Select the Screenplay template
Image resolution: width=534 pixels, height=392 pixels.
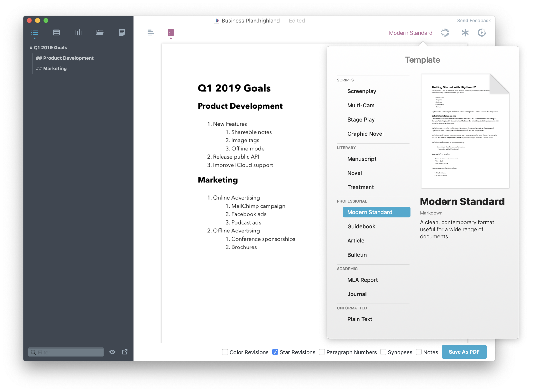(x=362, y=91)
